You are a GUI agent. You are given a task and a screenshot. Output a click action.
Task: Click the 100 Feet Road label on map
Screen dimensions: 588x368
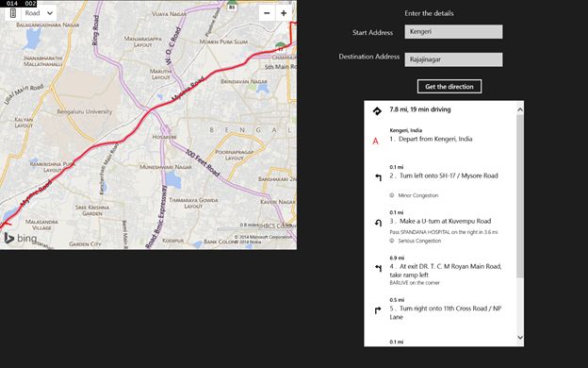tap(203, 163)
